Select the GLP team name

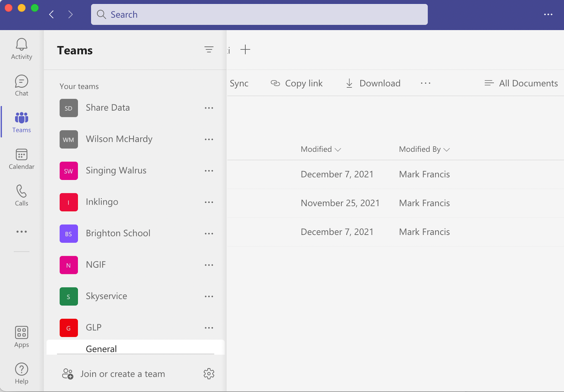point(94,328)
